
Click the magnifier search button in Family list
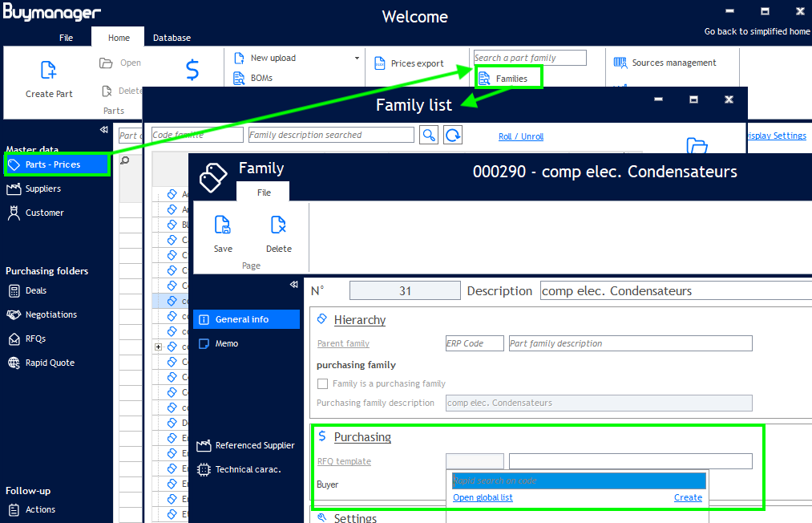429,136
